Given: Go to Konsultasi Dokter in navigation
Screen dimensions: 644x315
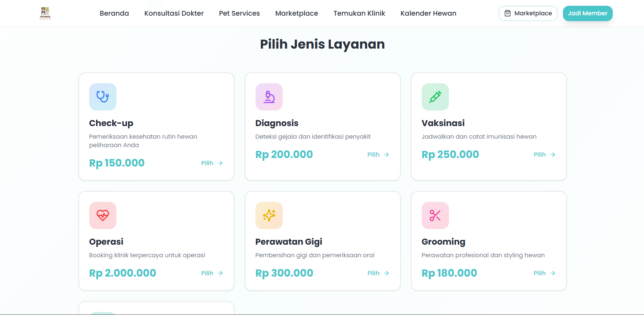Looking at the screenshot, I should click(x=174, y=13).
